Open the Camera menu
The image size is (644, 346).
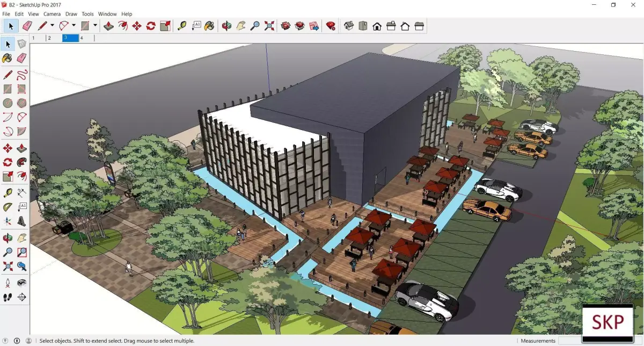(x=52, y=14)
